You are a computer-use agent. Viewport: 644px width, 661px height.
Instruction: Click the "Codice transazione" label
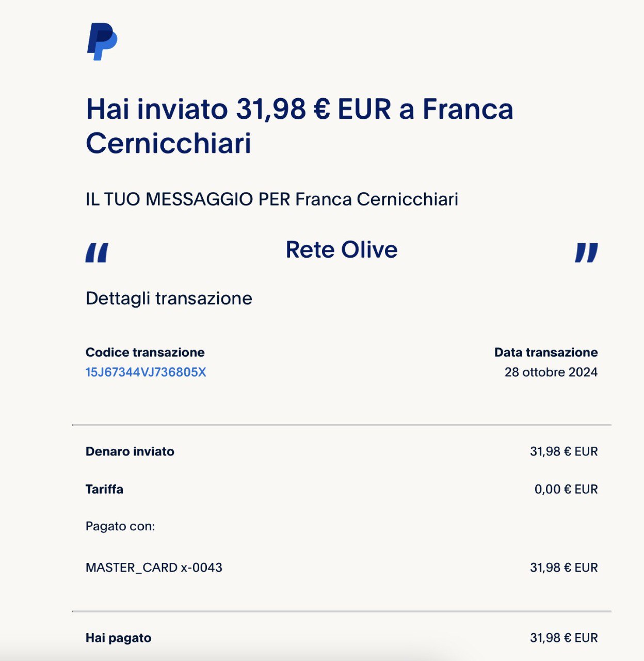point(145,353)
